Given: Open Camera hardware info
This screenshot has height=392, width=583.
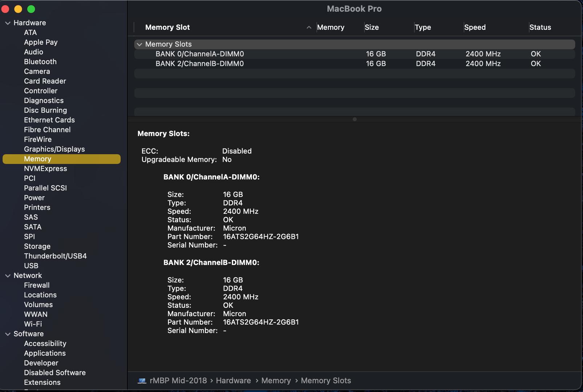Looking at the screenshot, I should pos(37,72).
